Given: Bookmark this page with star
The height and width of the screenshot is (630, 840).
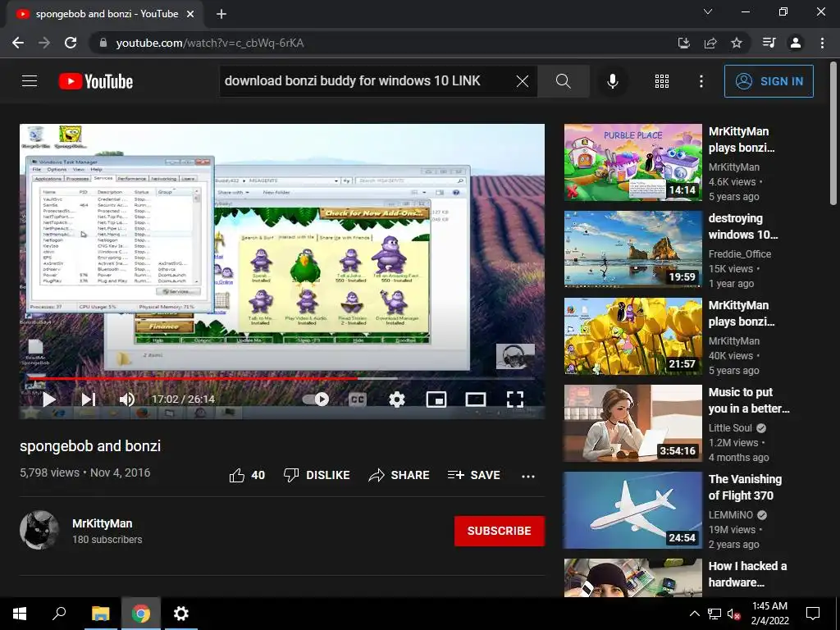Looking at the screenshot, I should (x=737, y=43).
